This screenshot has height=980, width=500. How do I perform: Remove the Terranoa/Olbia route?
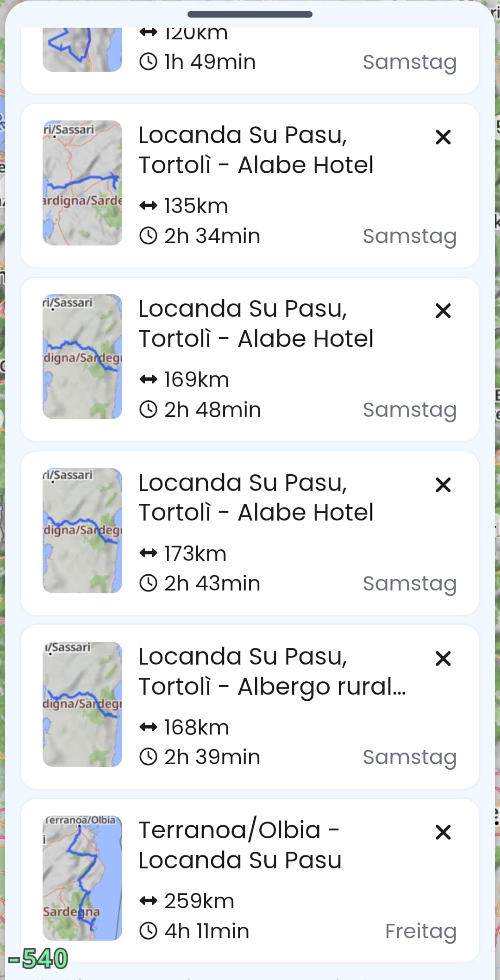(443, 832)
